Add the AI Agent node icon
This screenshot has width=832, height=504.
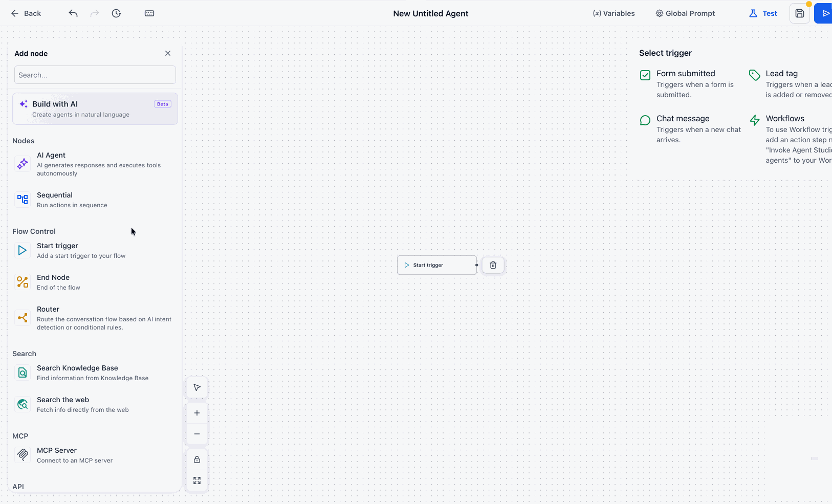click(x=23, y=164)
